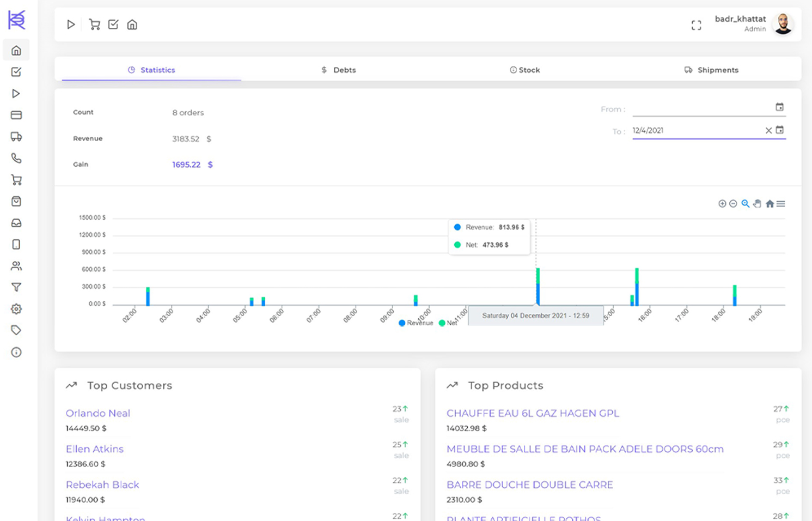Click the Top Products heading
The height and width of the screenshot is (521, 812).
coord(505,385)
